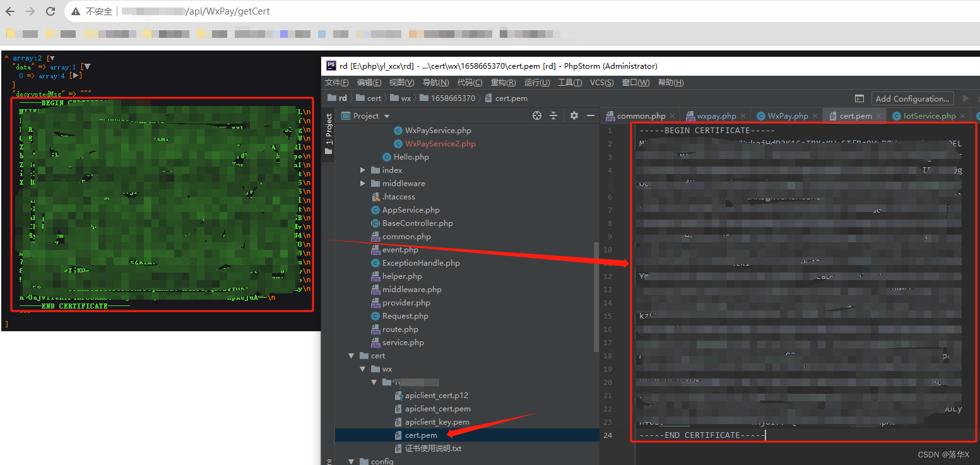Open the 重构(R) menu
Viewport: 980px width, 465px height.
point(503,83)
